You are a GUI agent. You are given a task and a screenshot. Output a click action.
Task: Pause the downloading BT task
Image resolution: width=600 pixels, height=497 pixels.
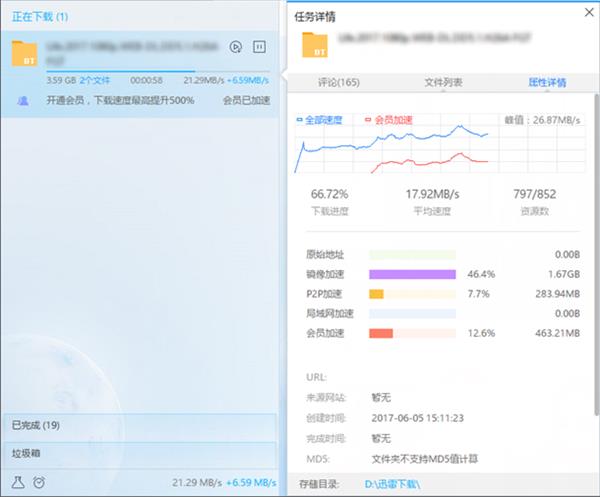pyautogui.click(x=260, y=46)
